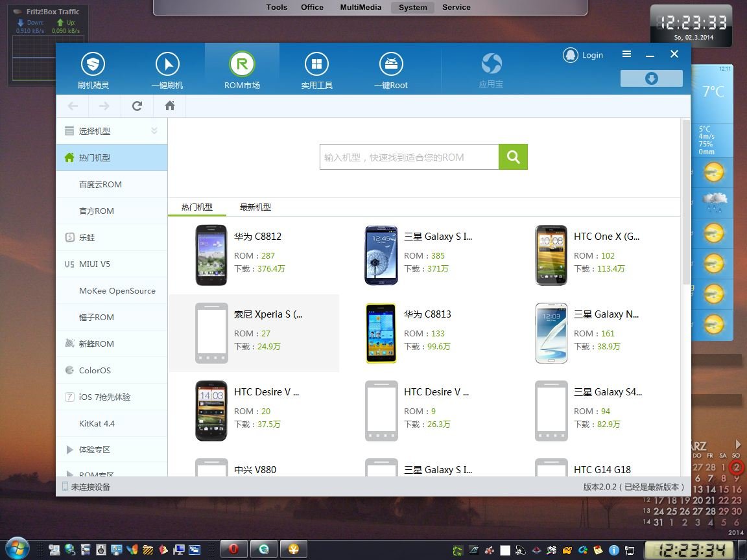Select the 中兴 V880 title
The width and height of the screenshot is (747, 560).
pos(255,469)
